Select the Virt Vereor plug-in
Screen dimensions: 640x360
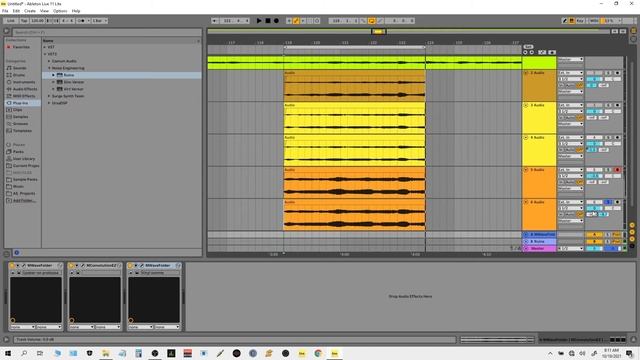[x=73, y=89]
